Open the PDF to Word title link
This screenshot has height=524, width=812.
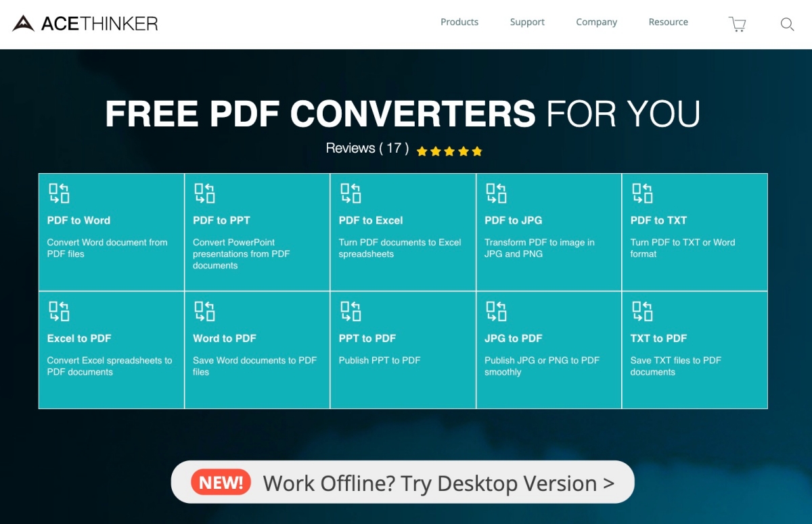pyautogui.click(x=78, y=220)
